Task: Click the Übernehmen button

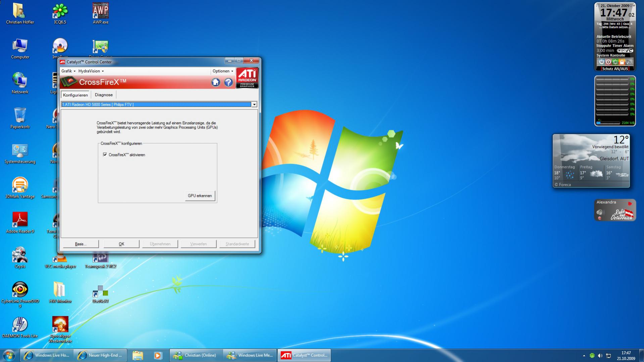Action: (x=160, y=244)
